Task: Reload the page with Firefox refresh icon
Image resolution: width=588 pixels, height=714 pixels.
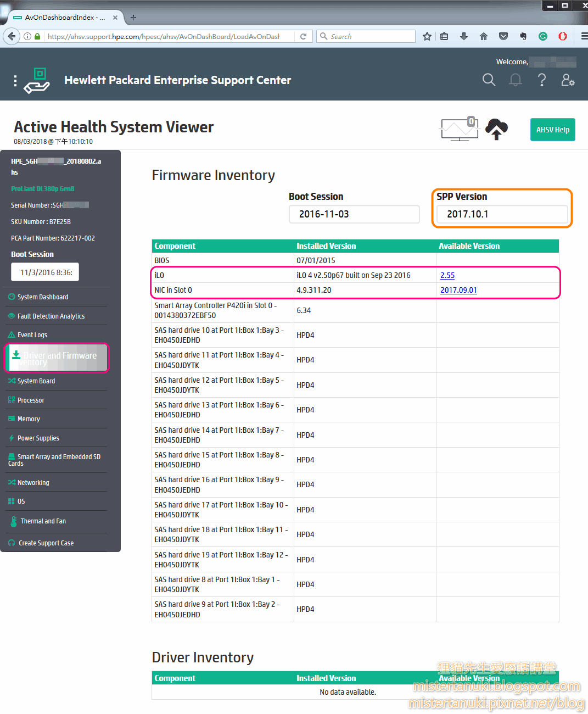Action: (x=303, y=36)
